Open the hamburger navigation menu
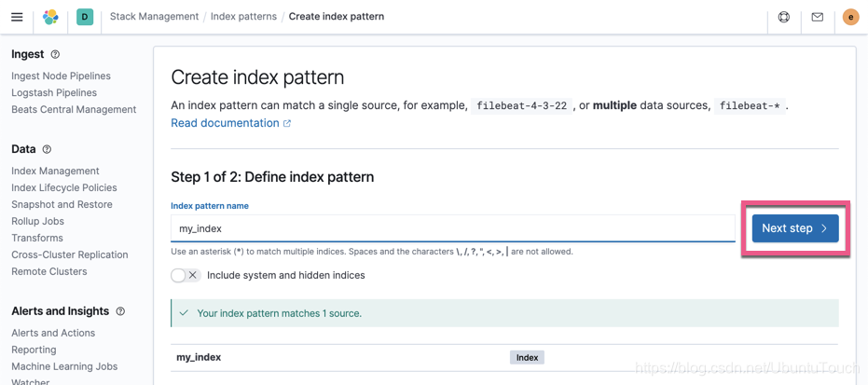The height and width of the screenshot is (385, 868). (x=17, y=17)
